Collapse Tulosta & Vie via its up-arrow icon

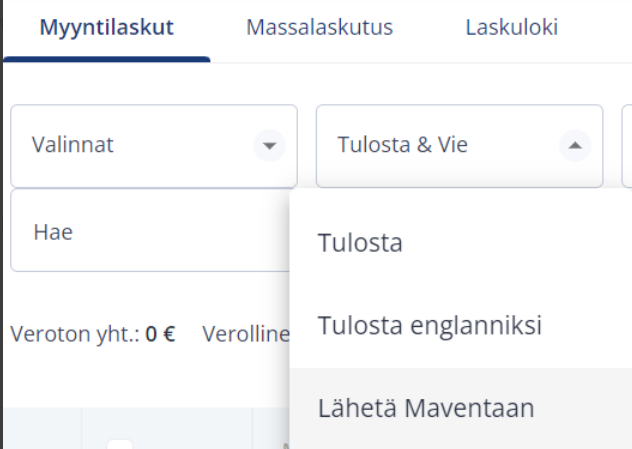575,146
